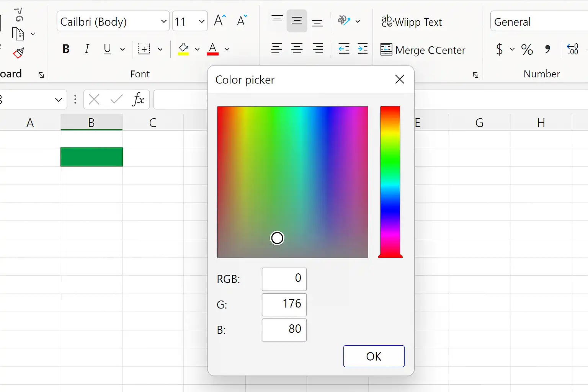The image size is (588, 392).
Task: Click the Decrease Indent icon
Action: pos(344,49)
